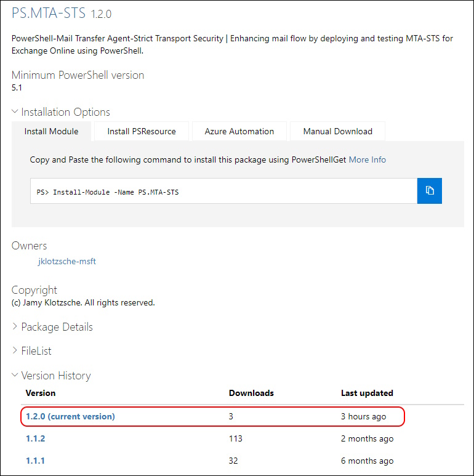Collapse the Version History section

tap(51, 376)
